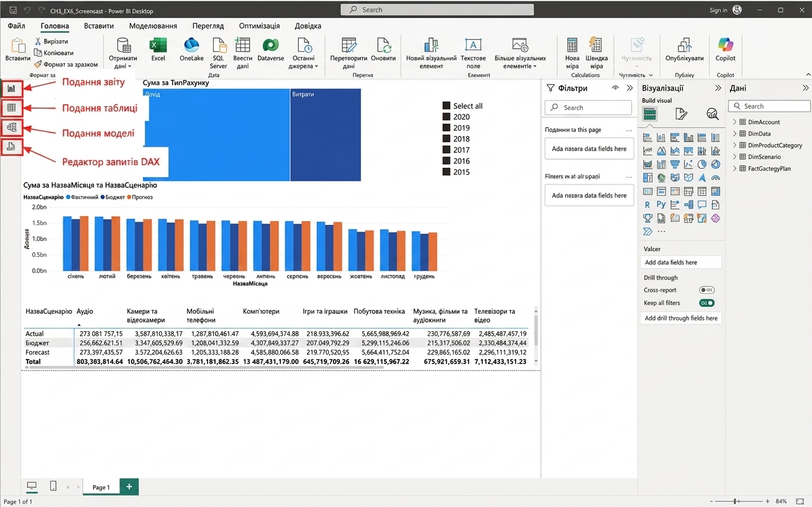Screen dimensions: 812x507
Task: Toggle the Cross-report switch
Action: [707, 290]
